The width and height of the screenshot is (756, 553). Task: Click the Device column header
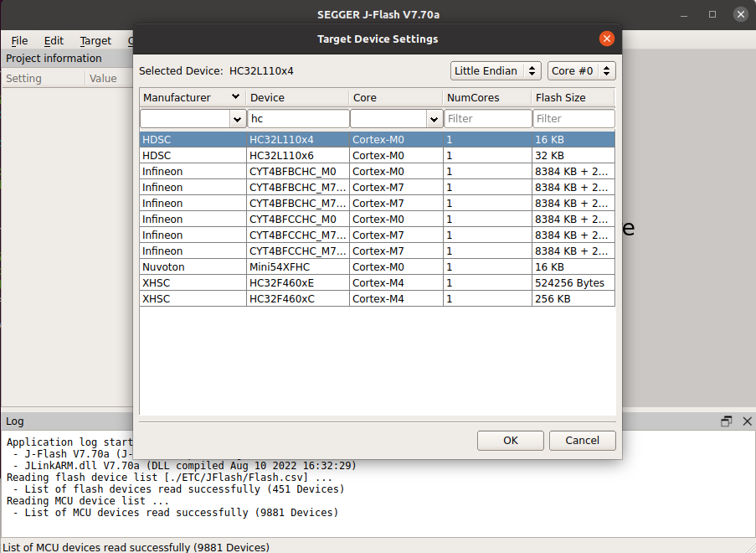point(297,97)
